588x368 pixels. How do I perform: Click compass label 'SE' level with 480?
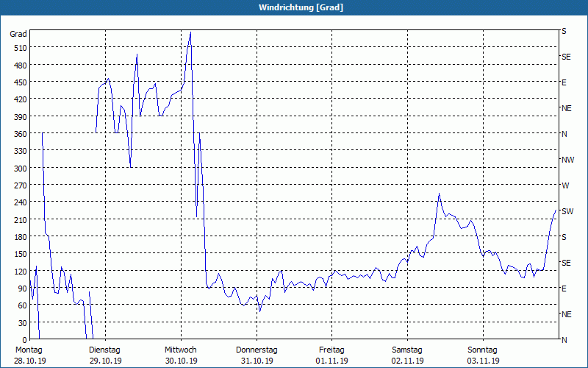coord(566,57)
